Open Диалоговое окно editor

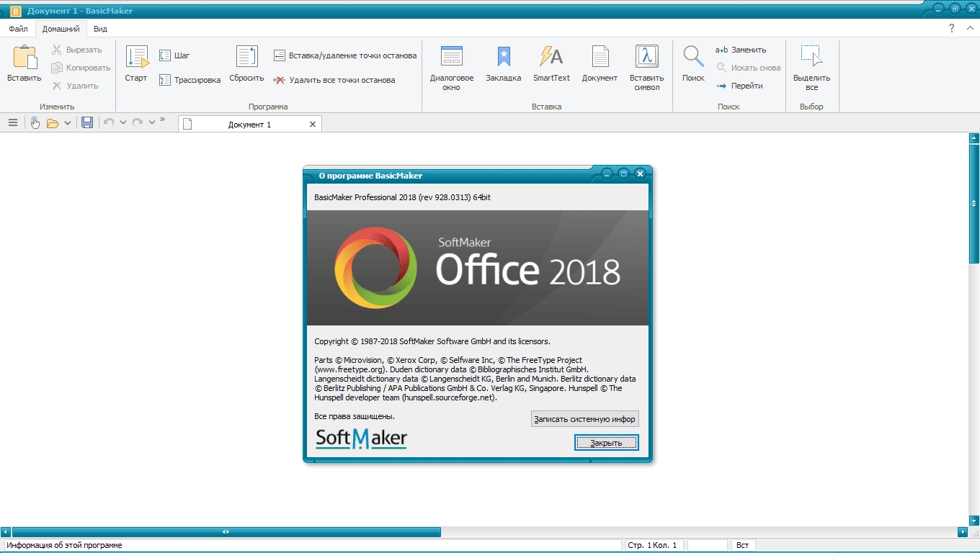coord(452,68)
